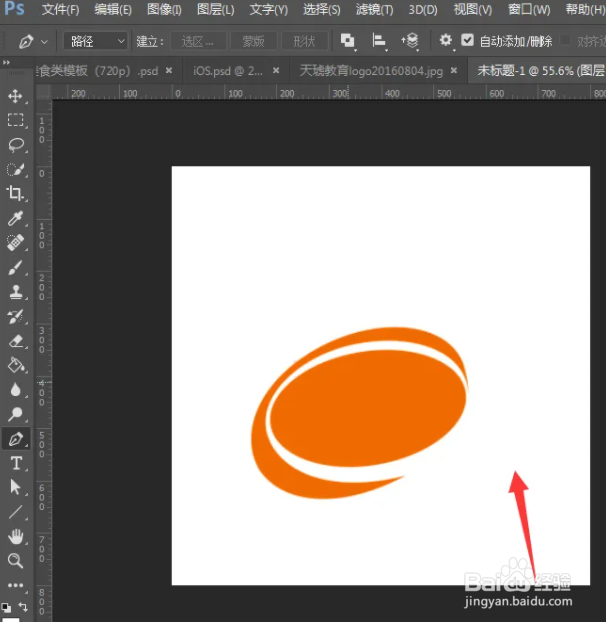Image resolution: width=606 pixels, height=622 pixels.
Task: Select the Quick Selection tool
Action: pos(15,169)
